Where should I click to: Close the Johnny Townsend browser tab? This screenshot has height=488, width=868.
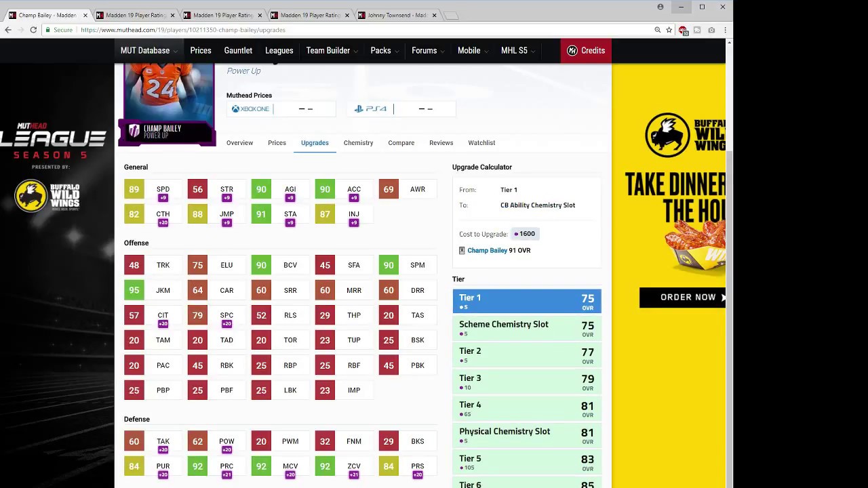434,15
